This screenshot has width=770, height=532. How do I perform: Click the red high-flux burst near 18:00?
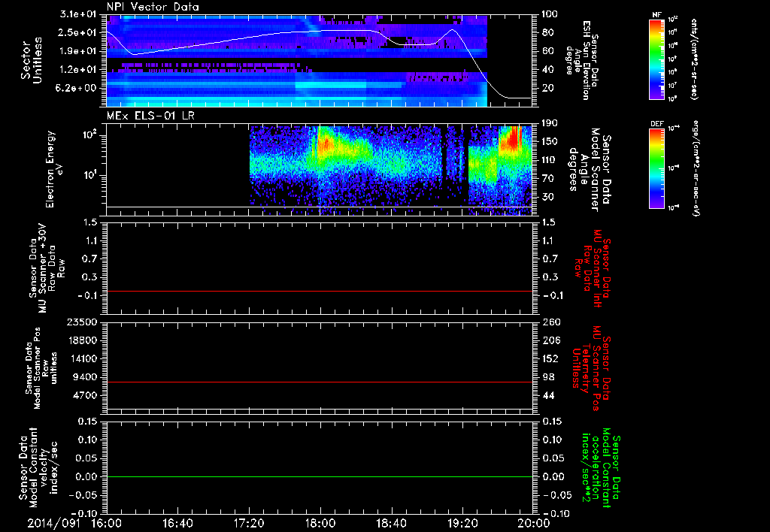pyautogui.click(x=326, y=143)
